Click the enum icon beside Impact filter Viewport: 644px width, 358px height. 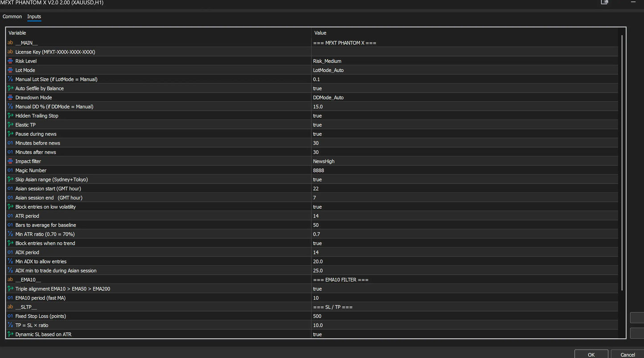[10, 161]
